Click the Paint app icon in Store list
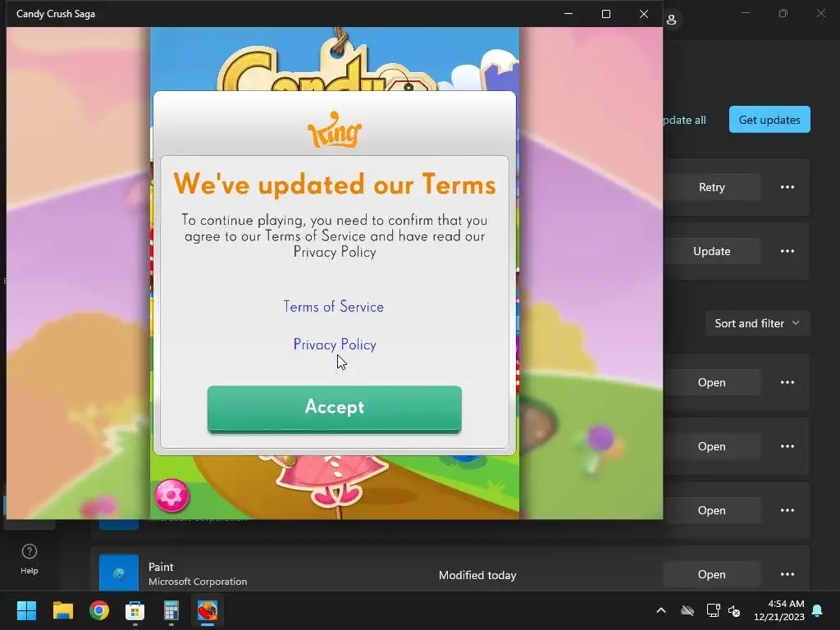The width and height of the screenshot is (840, 630). coord(119,573)
